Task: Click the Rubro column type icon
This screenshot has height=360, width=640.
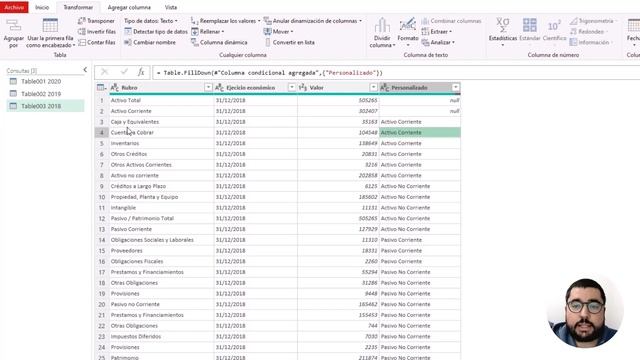Action: pyautogui.click(x=115, y=87)
